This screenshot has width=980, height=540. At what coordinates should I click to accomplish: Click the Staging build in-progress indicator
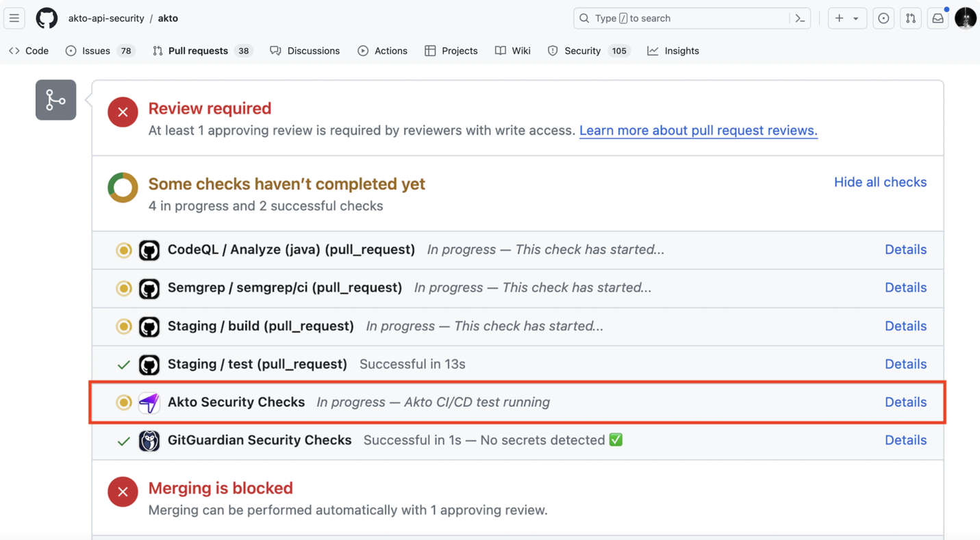click(124, 326)
